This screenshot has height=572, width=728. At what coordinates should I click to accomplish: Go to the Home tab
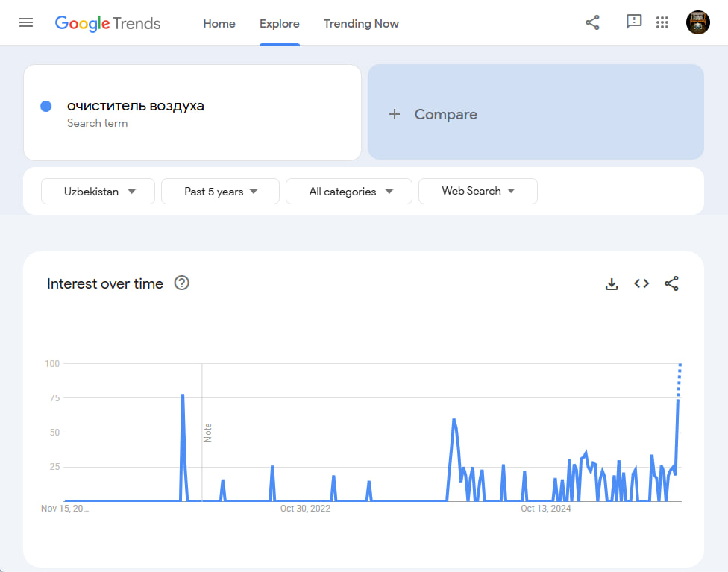pos(219,24)
